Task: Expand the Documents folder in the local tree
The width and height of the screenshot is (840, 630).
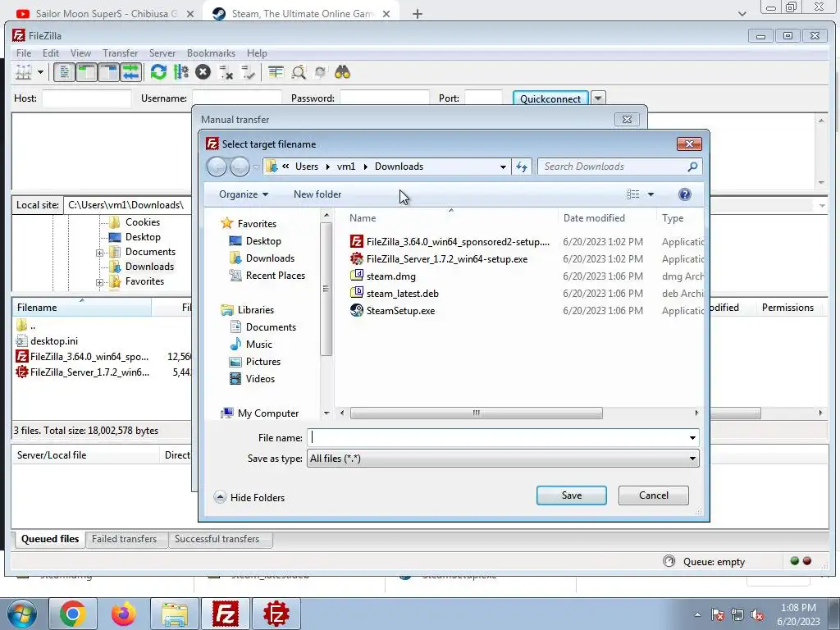Action: (99, 253)
